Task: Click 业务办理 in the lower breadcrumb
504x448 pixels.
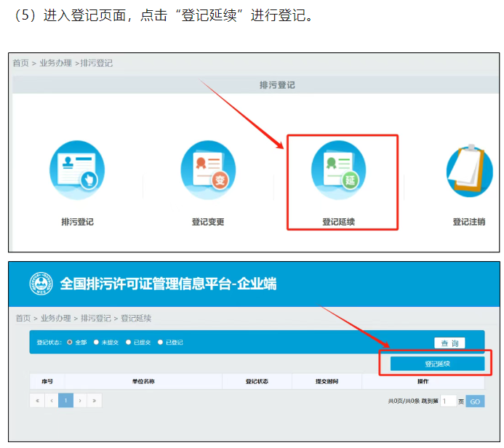Action: [x=55, y=319]
